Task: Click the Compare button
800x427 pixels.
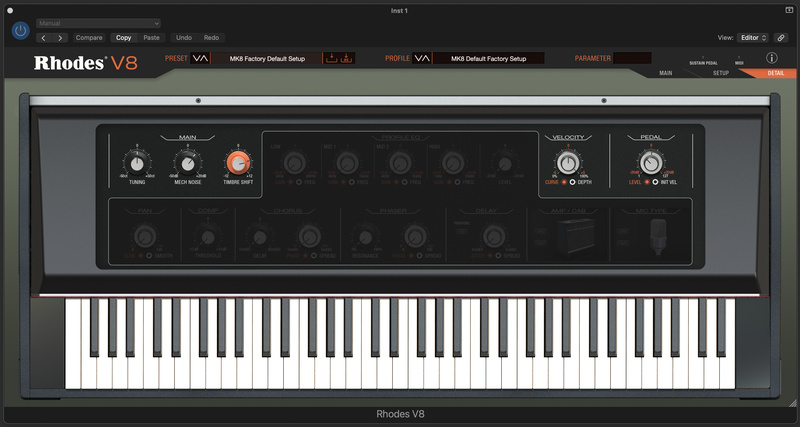Action: coord(89,38)
